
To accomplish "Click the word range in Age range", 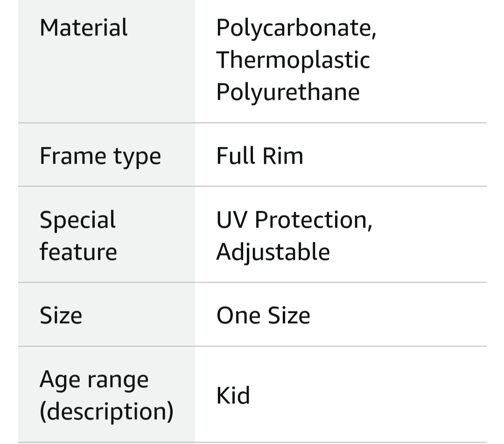I will click(x=118, y=381).
